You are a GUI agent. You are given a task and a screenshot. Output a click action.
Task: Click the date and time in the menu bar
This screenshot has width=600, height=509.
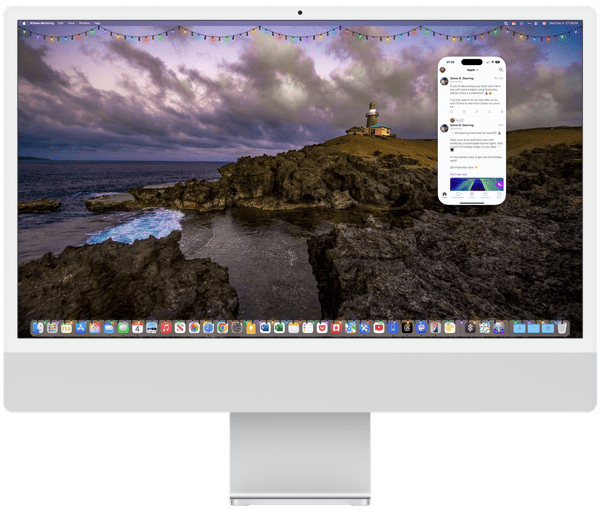click(564, 23)
